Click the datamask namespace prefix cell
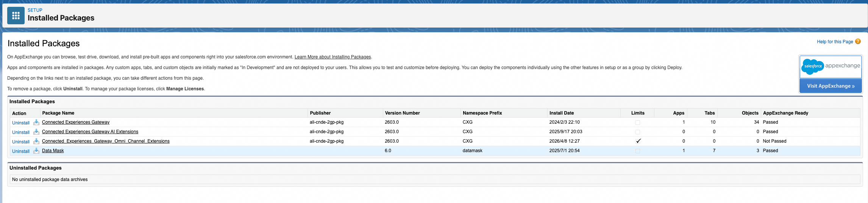 point(473,151)
